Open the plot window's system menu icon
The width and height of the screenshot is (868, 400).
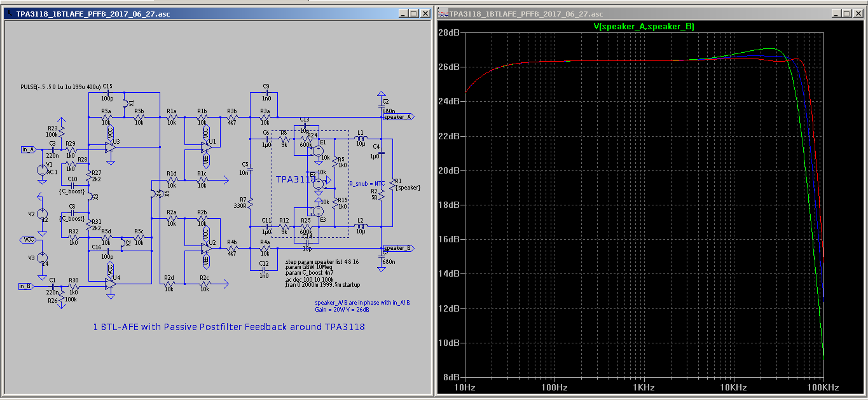pos(443,13)
